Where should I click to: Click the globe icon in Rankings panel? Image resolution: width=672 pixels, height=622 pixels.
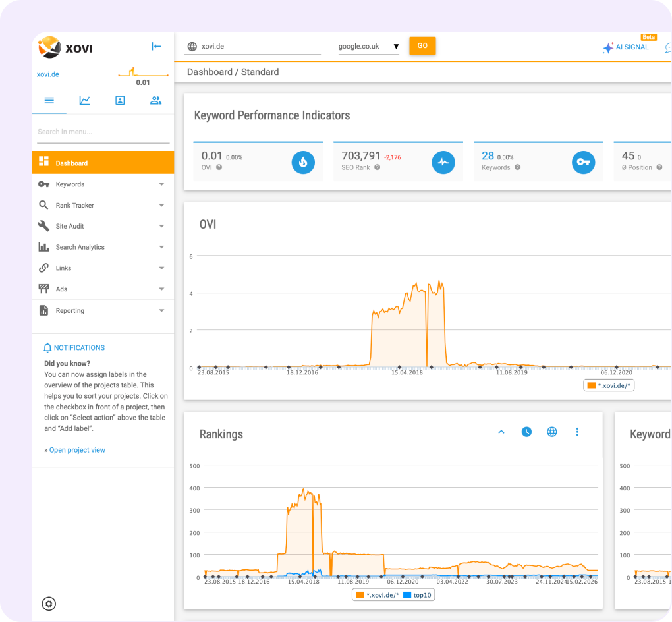552,432
